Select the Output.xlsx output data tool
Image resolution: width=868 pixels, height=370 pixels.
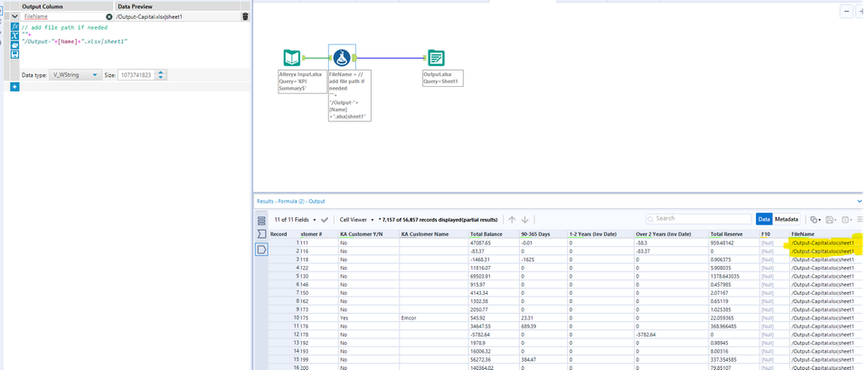436,58
